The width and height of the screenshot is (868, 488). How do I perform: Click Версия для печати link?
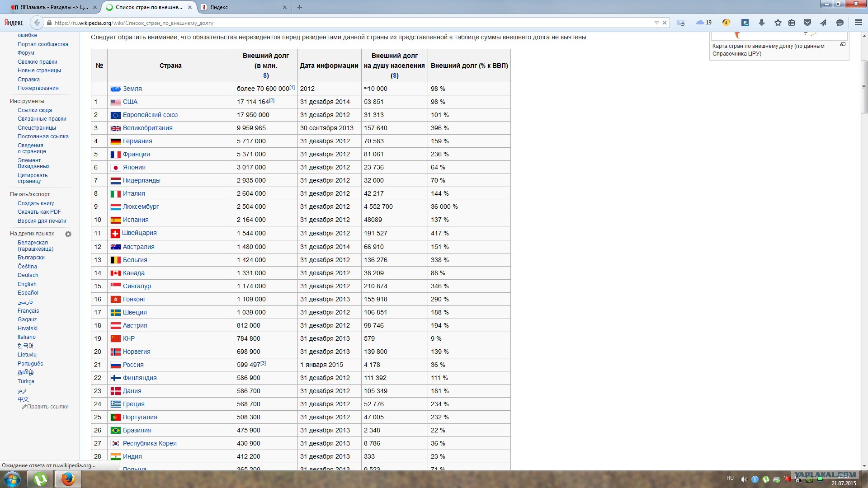(42, 221)
